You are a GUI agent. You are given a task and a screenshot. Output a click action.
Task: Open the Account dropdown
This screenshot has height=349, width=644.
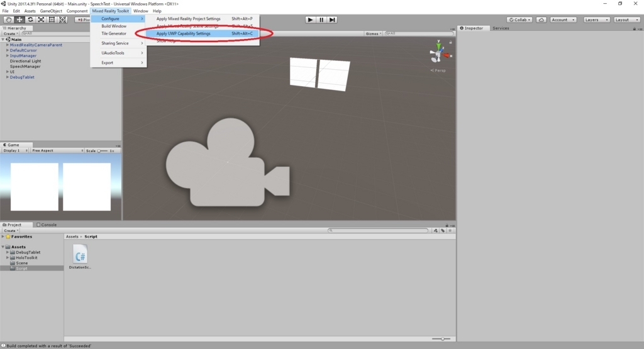(x=563, y=19)
